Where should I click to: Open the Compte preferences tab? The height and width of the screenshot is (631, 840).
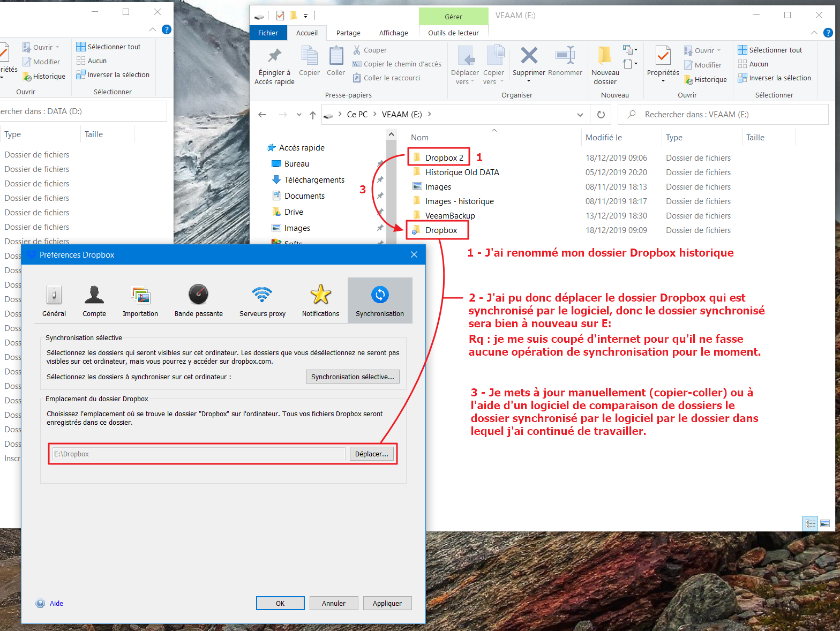click(94, 301)
